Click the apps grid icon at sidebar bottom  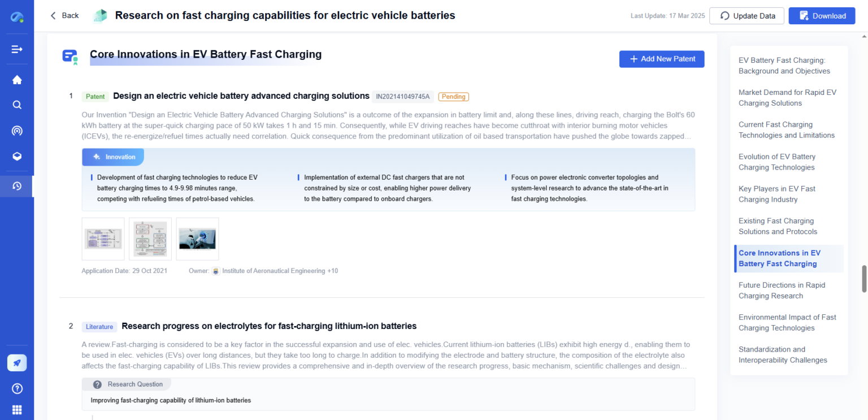pyautogui.click(x=17, y=409)
